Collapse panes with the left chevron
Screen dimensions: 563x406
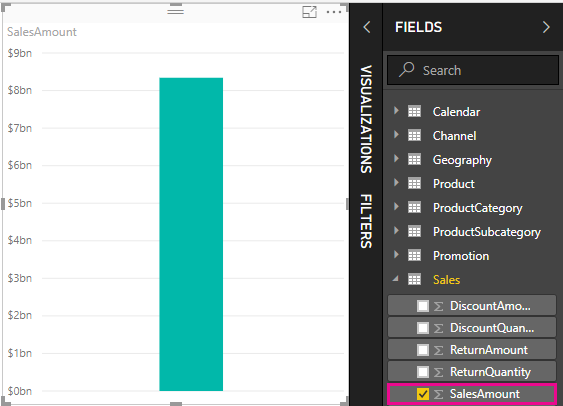(367, 27)
